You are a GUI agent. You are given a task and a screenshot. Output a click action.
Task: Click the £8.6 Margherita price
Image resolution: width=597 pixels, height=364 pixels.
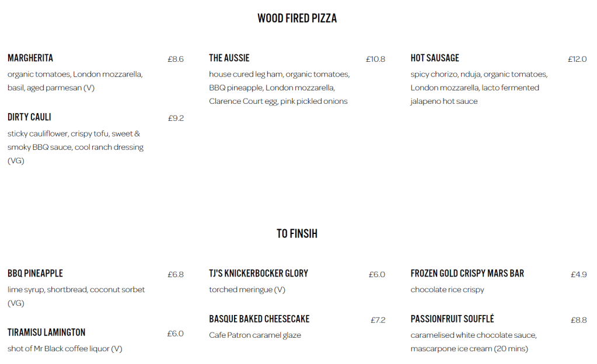coord(176,59)
